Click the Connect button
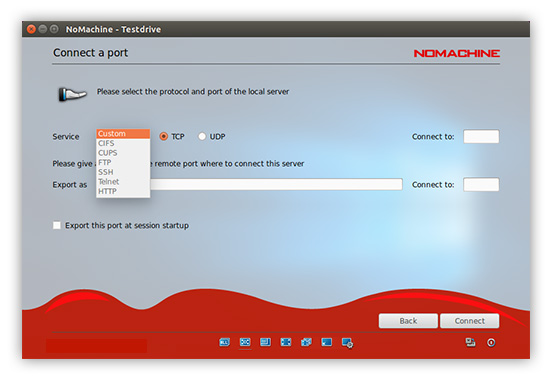Screen dimensions: 552x378 coord(470,321)
